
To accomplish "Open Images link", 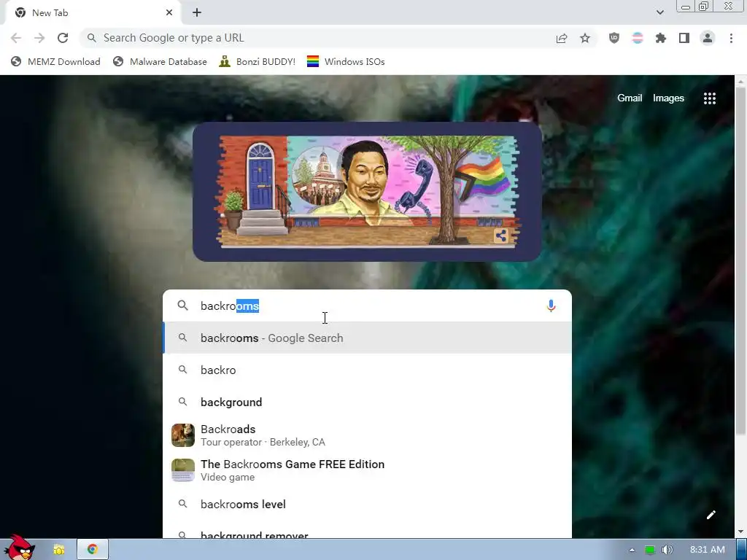I will coord(668,98).
